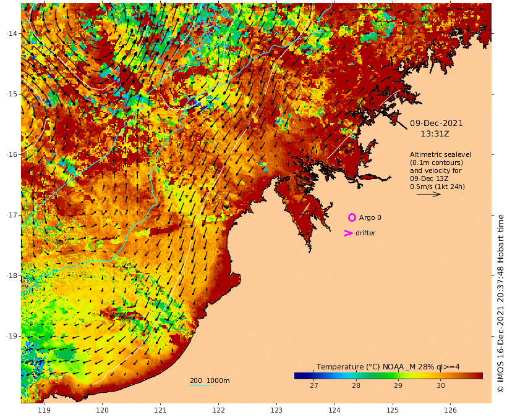
Task: Click the latitude axis label -14
Action: click(12, 33)
